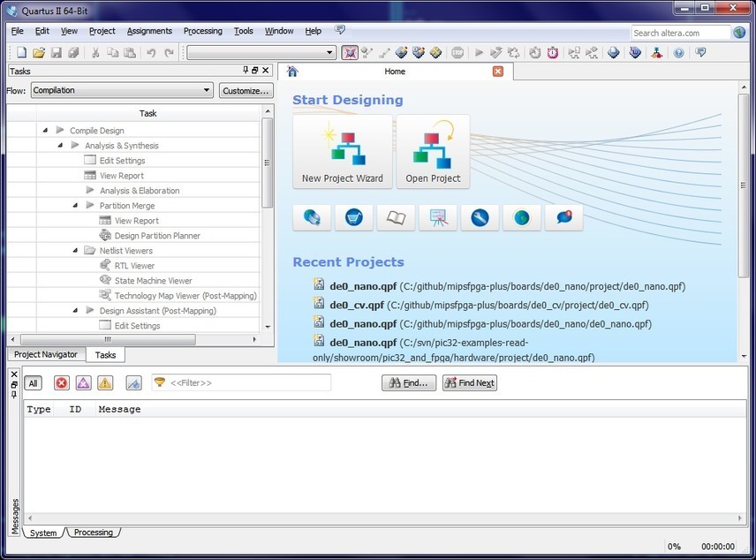Open the open-book documentation icon on Home
This screenshot has height=560, width=756.
coord(396,217)
